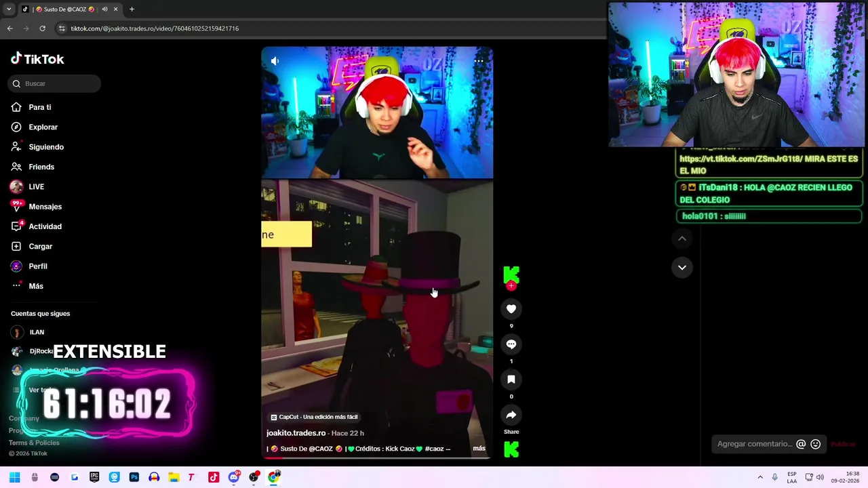The image size is (868, 488).
Task: Click the main TikTok video player
Action: click(x=377, y=253)
